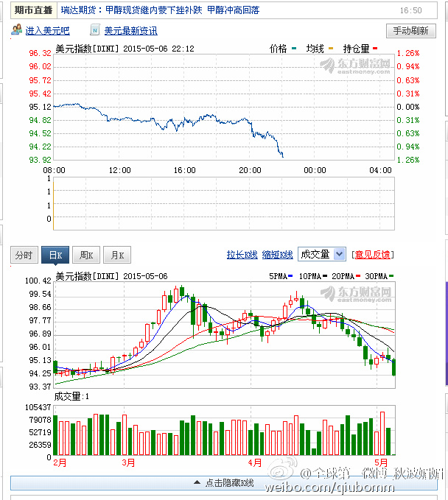The height and width of the screenshot is (500, 448).
Task: Open headline 瑞达期货：甲醇现货继内蒙下挫补跌
Action: [x=131, y=10]
